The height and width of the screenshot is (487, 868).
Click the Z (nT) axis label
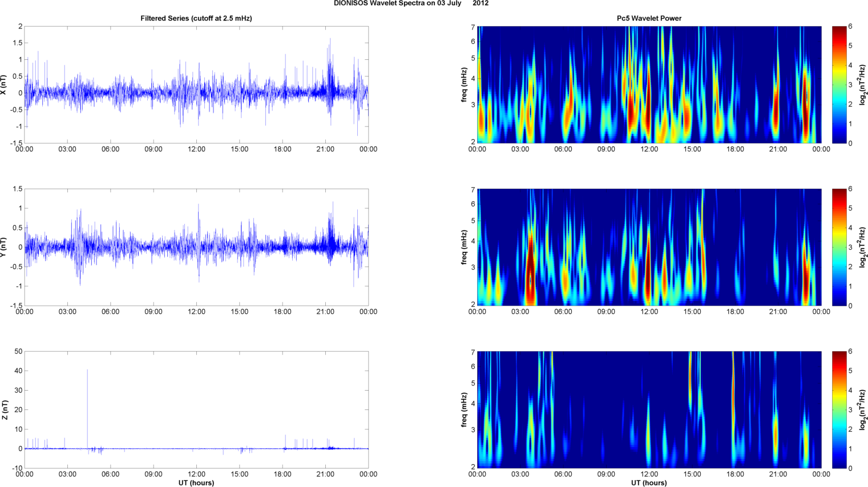[5, 409]
